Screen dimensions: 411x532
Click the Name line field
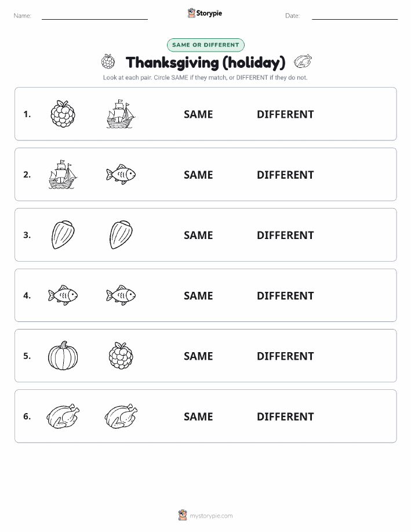(x=94, y=16)
